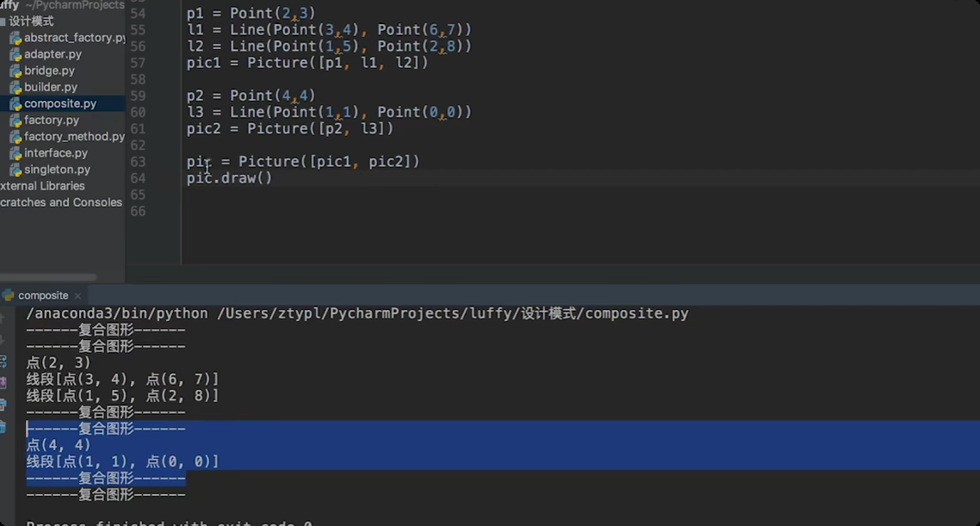
Task: Close the composite run tab
Action: (78, 295)
